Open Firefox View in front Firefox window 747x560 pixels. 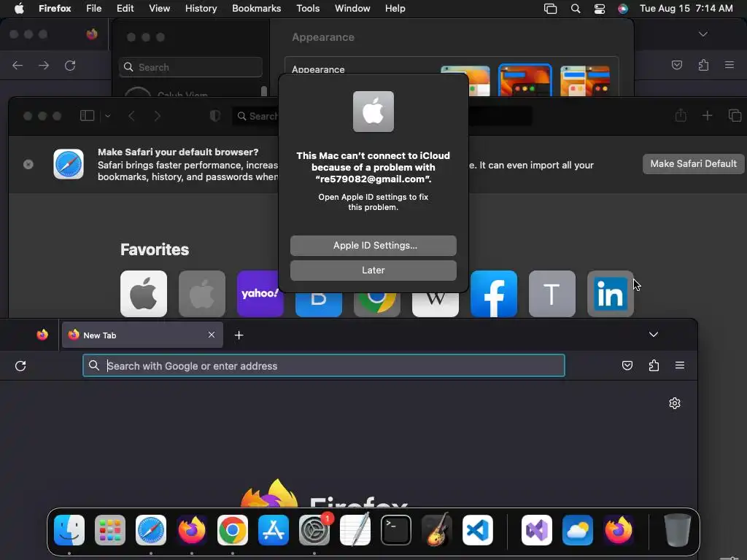click(42, 335)
